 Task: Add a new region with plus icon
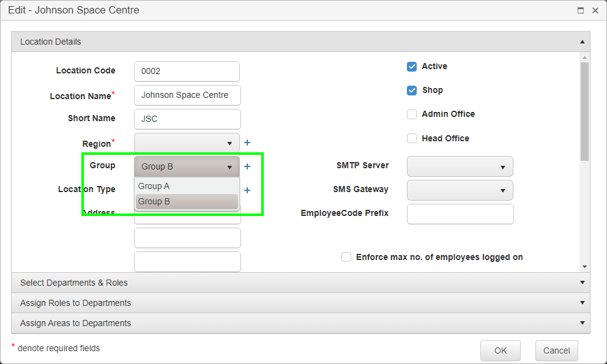247,143
